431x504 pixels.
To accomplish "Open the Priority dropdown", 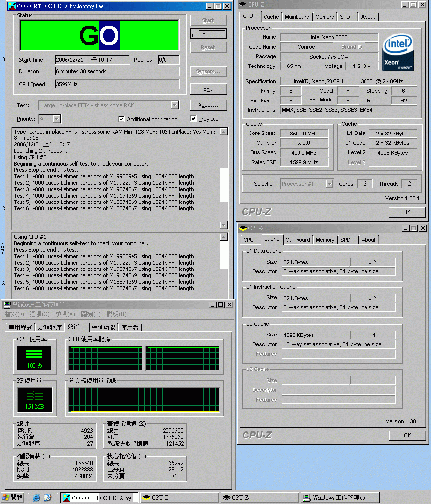I will pyautogui.click(x=57, y=119).
